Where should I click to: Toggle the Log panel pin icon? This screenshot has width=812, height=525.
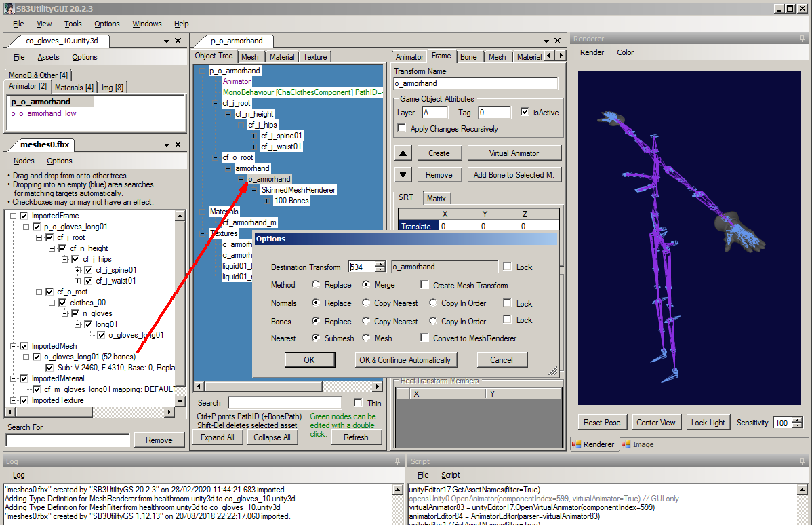397,461
